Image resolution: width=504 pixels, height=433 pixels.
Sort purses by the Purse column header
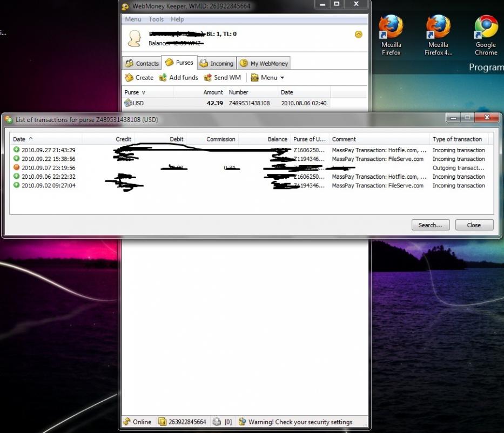148,92
